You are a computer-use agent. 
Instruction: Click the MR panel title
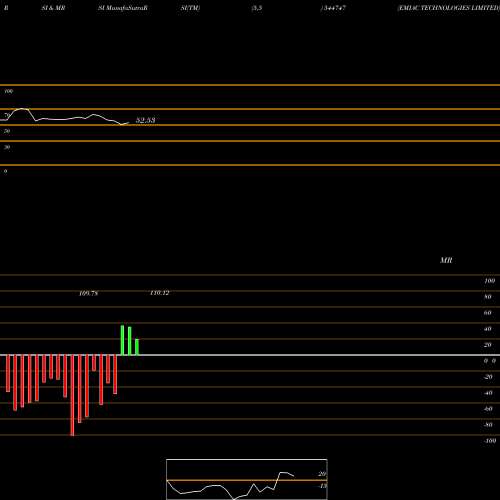(446, 260)
